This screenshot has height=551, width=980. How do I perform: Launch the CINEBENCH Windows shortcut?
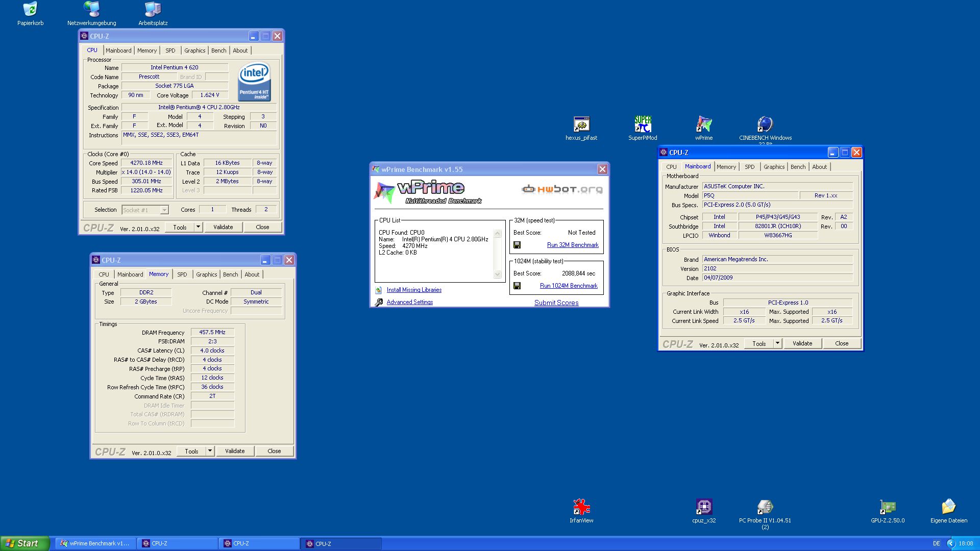click(765, 124)
